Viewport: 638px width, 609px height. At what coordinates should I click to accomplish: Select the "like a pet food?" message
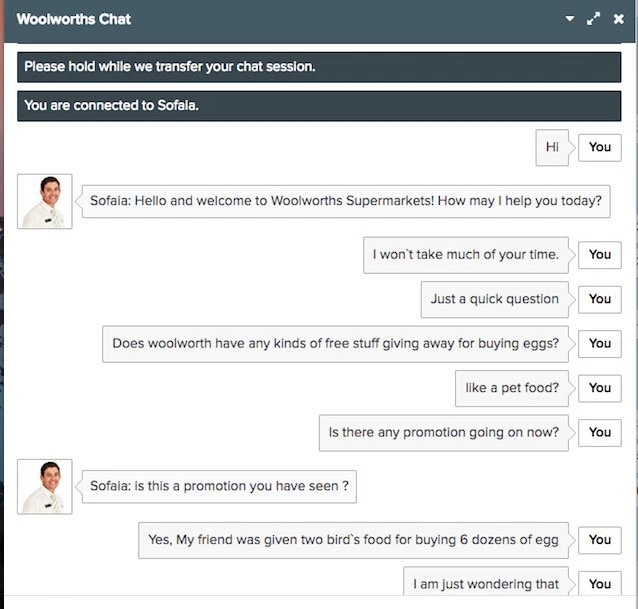click(x=512, y=388)
